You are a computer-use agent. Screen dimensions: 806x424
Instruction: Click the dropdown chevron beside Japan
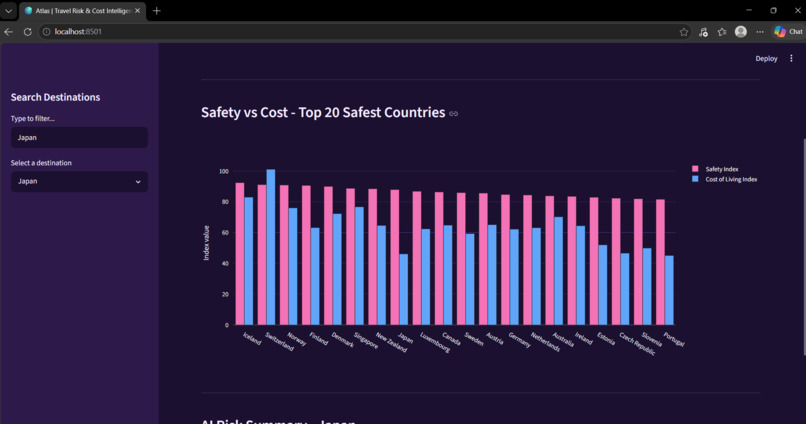pyautogui.click(x=138, y=182)
